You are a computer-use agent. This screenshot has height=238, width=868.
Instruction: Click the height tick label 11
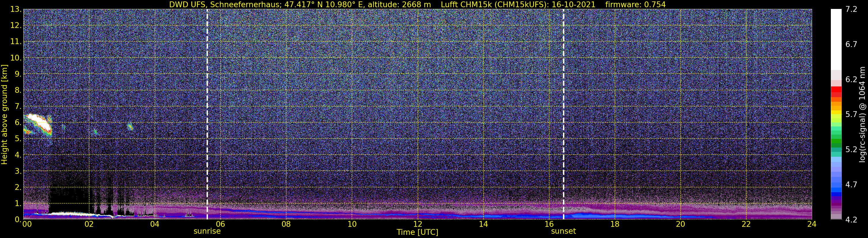point(16,42)
